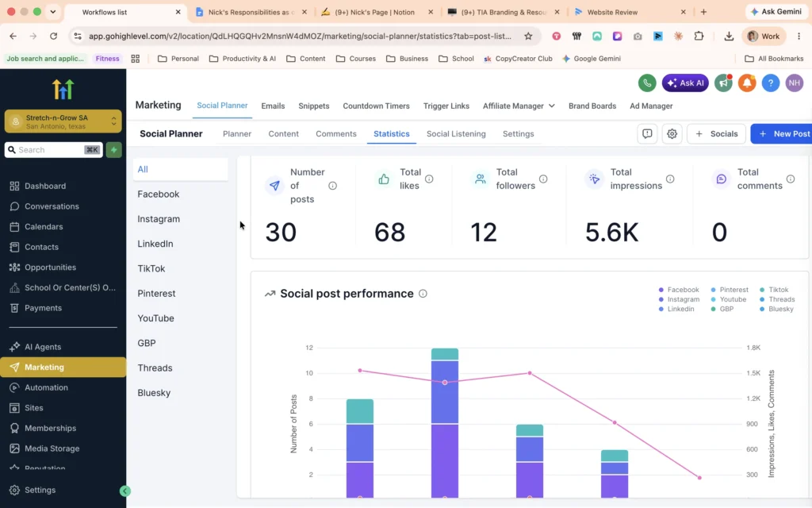This screenshot has width=812, height=508.
Task: Open the Business bookmarks folder
Action: coord(407,59)
